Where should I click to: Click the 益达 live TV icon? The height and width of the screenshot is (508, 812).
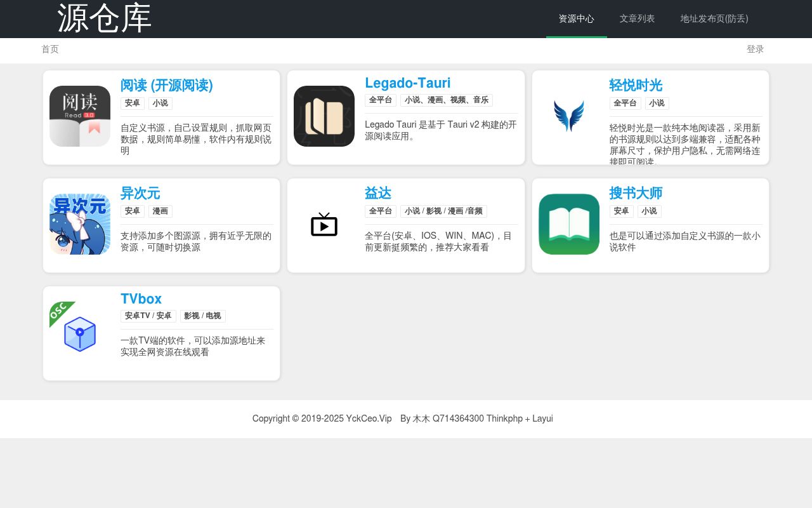[324, 224]
